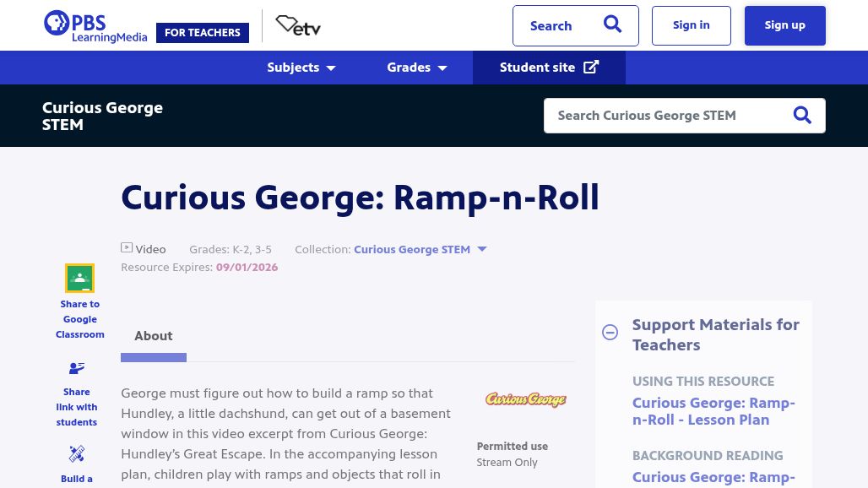Viewport: 868px width, 488px height.
Task: Click the FOR TEACHERS badge
Action: [x=203, y=33]
